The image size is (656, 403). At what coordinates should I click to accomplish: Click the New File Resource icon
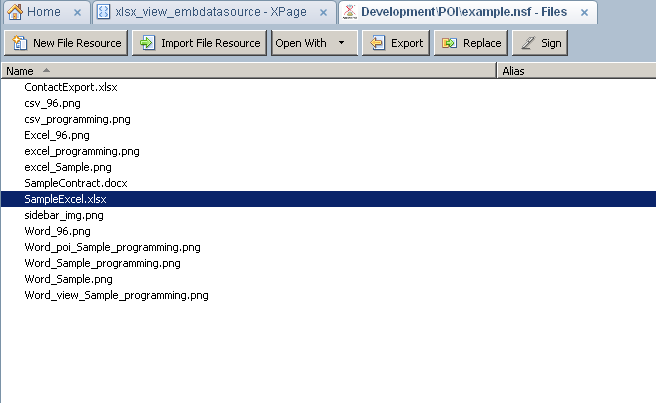tap(19, 43)
